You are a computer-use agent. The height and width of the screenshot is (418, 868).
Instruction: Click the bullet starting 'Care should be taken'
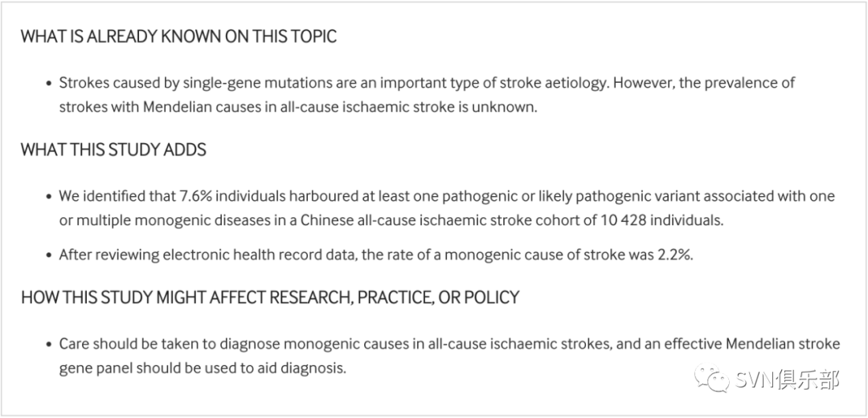[x=449, y=356]
